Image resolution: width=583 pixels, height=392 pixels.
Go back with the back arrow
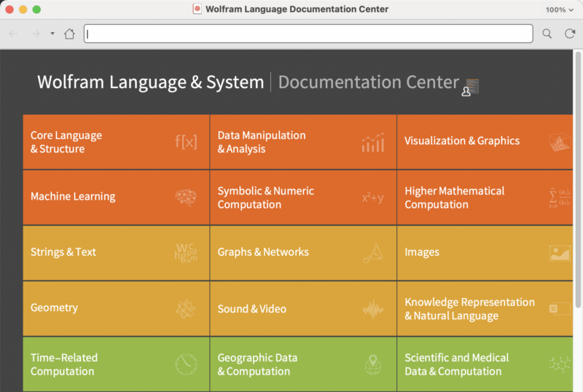13,34
